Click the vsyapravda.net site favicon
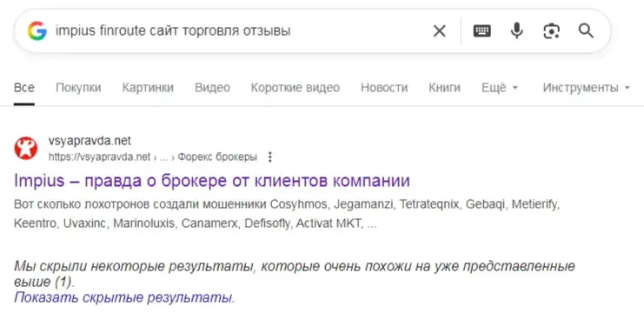Viewport: 644px width, 333px height. [x=26, y=149]
